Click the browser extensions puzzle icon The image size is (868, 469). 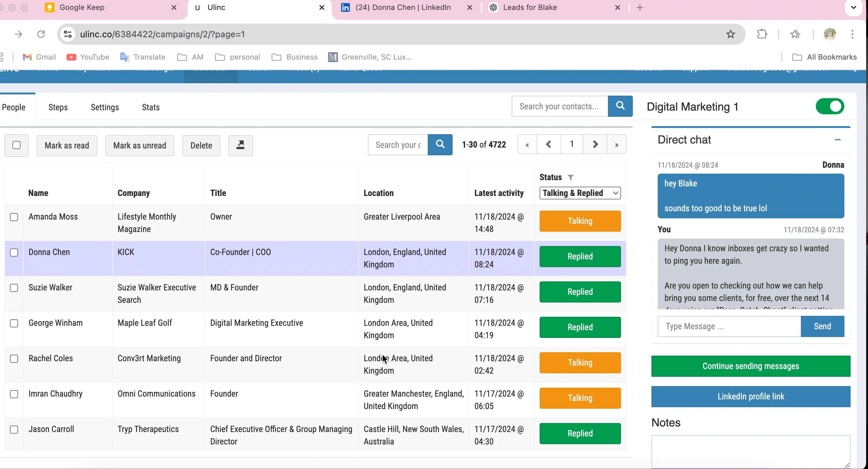[x=762, y=34]
